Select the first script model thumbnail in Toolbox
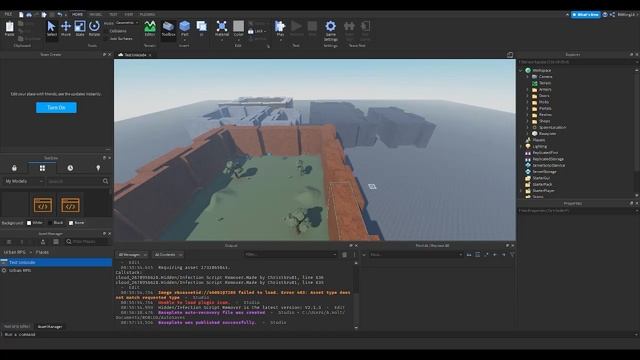 [x=42, y=204]
